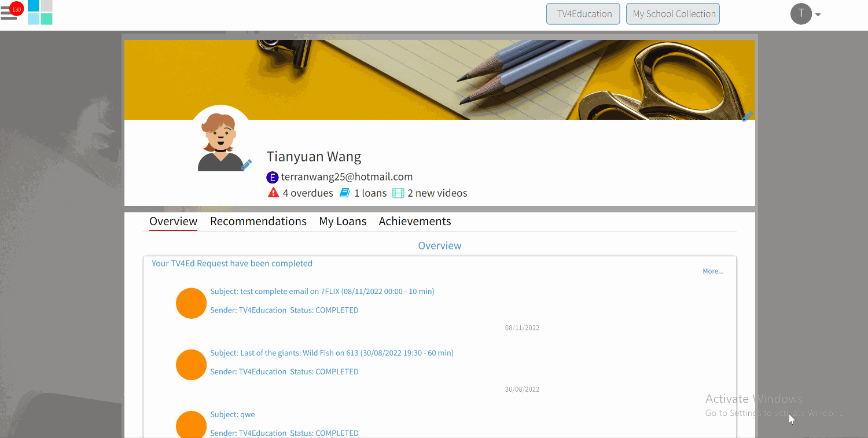
Task: Open My School Collection
Action: click(x=673, y=14)
